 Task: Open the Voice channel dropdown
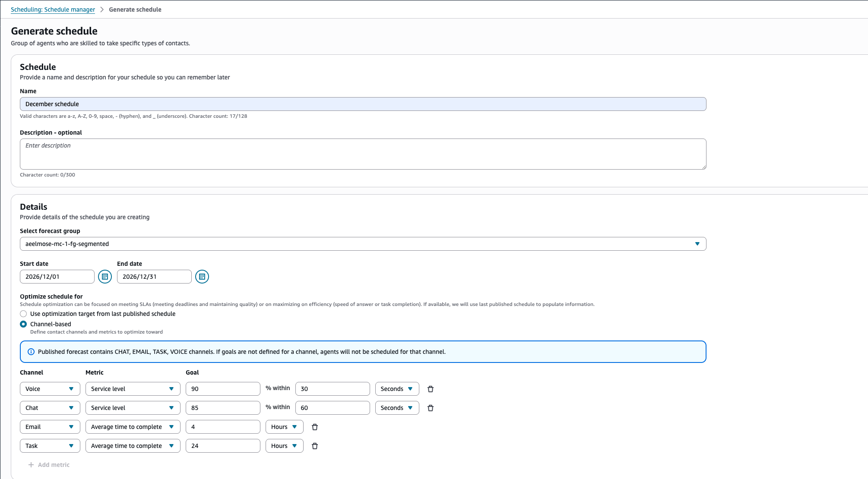[50, 389]
